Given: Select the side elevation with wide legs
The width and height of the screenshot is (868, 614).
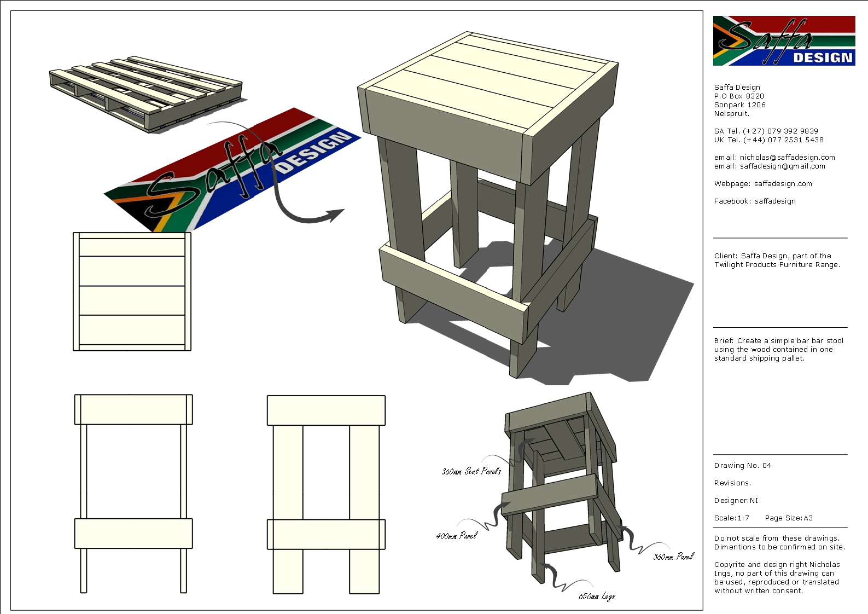Looking at the screenshot, I should pos(326,494).
